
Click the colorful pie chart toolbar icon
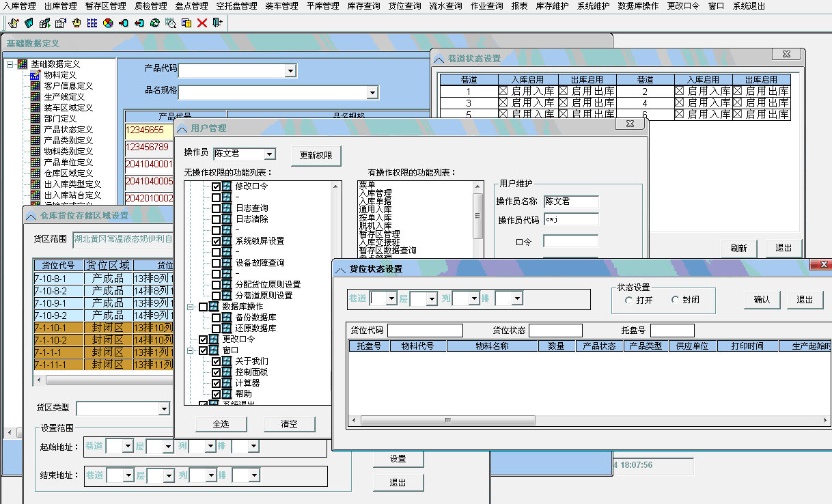[x=107, y=23]
